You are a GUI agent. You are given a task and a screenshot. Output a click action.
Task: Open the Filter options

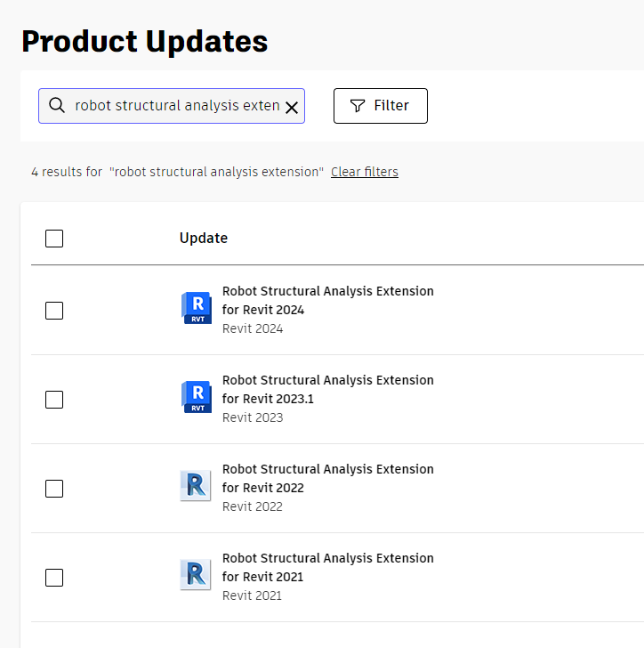pyautogui.click(x=380, y=106)
